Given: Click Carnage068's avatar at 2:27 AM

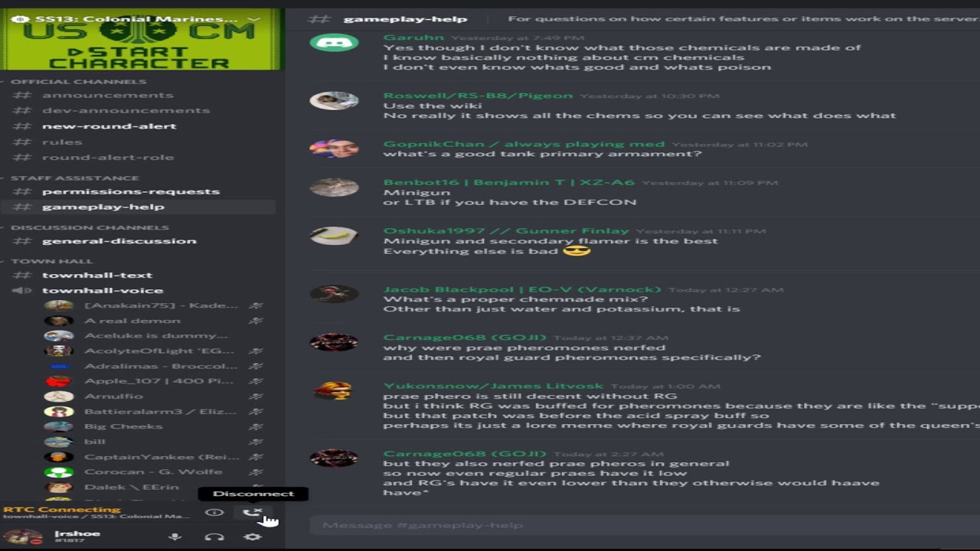Looking at the screenshot, I should point(334,458).
